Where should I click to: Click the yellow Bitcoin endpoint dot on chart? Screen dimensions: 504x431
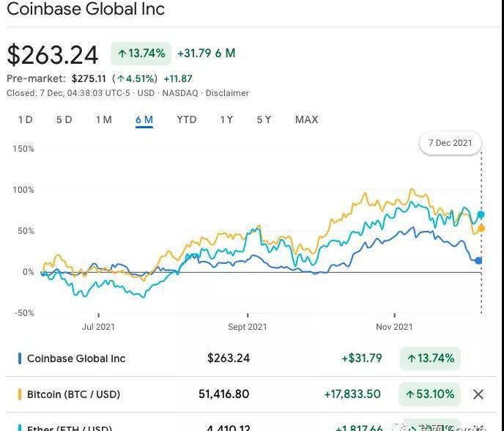tap(481, 229)
